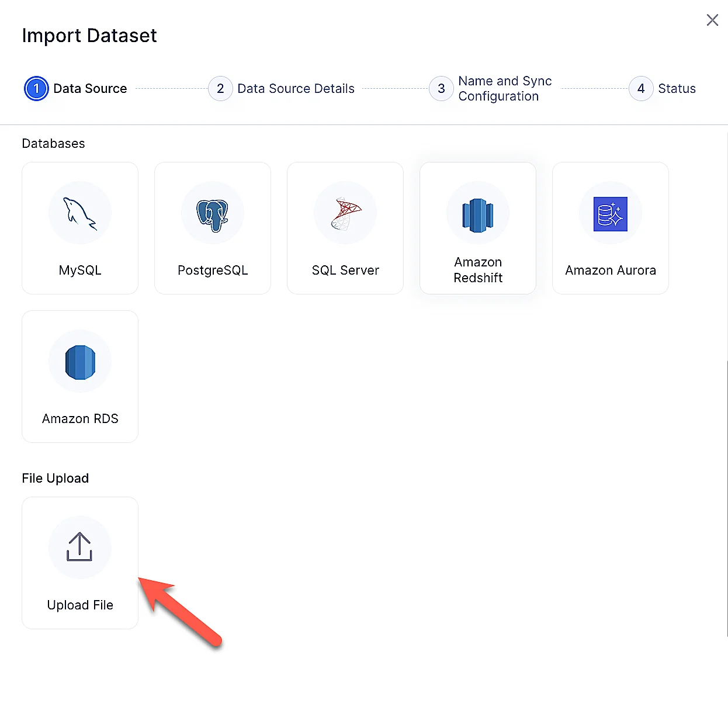Choose the PostgreSQL elephant icon
The height and width of the screenshot is (707, 728).
coord(213,214)
